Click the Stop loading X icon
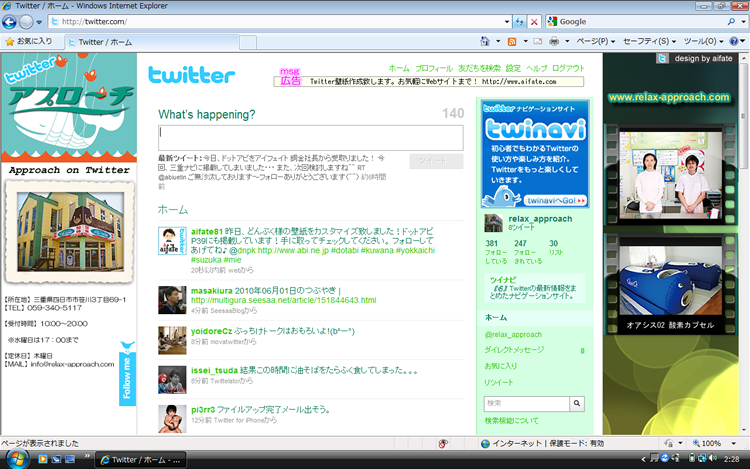Viewport: 750px width, 469px height. click(534, 22)
